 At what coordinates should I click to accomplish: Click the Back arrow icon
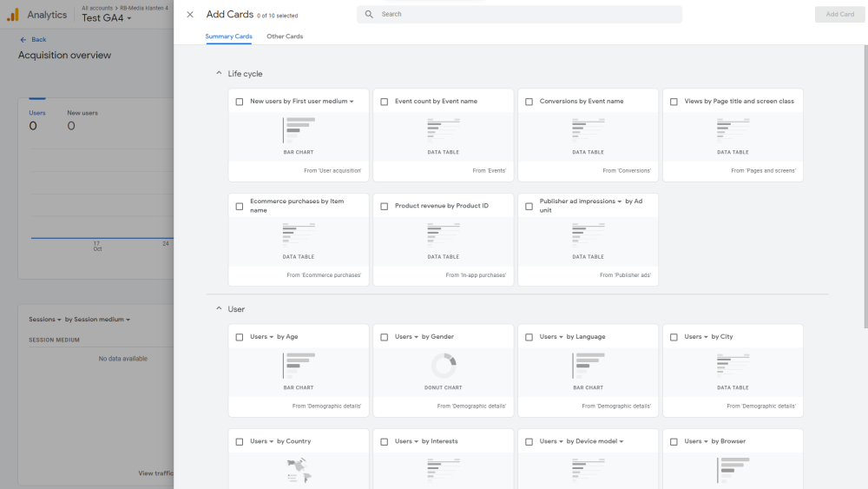coord(23,40)
